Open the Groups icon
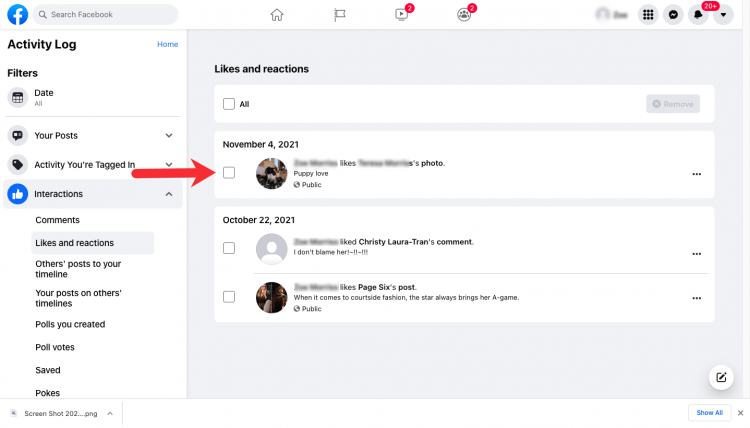Viewport: 750px width, 428px height. (463, 15)
